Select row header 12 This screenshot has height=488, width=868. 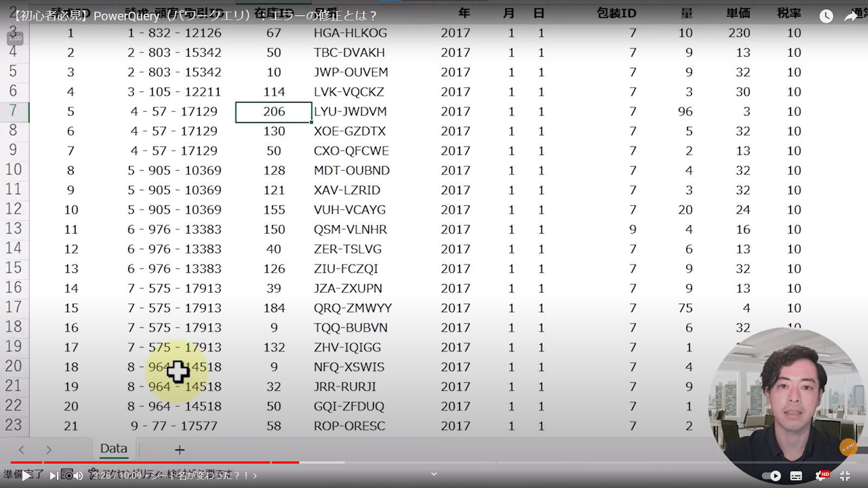coord(14,209)
